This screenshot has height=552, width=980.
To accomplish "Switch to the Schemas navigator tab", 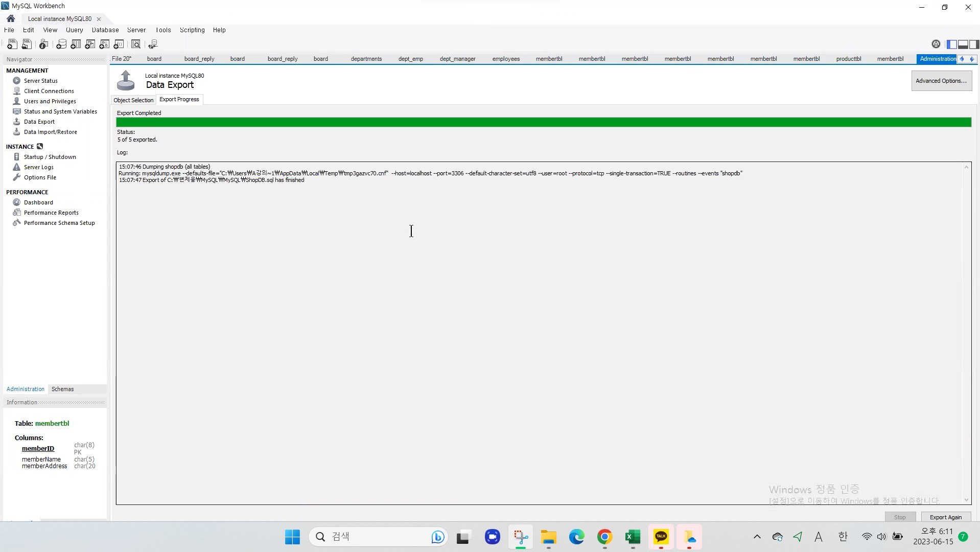I will coord(62,389).
